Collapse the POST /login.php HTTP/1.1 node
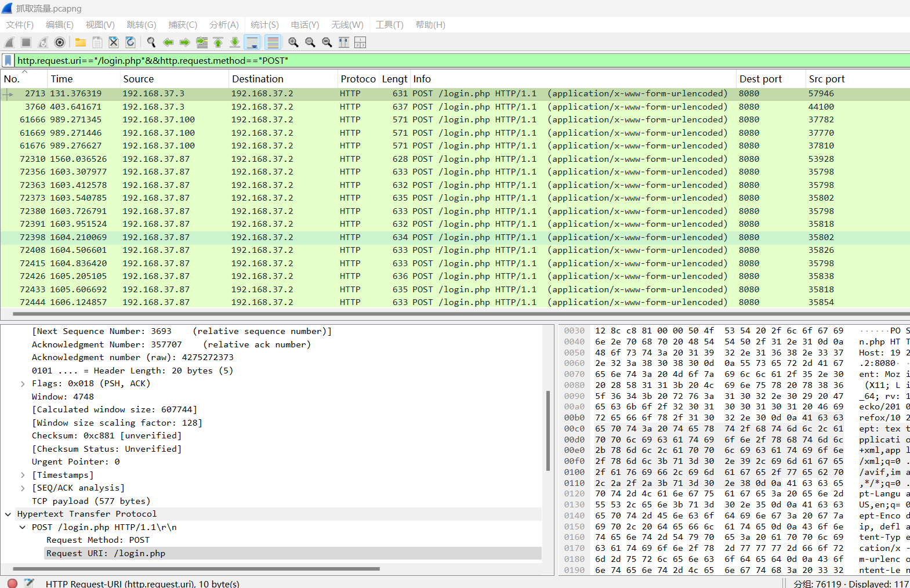 pyautogui.click(x=23, y=528)
